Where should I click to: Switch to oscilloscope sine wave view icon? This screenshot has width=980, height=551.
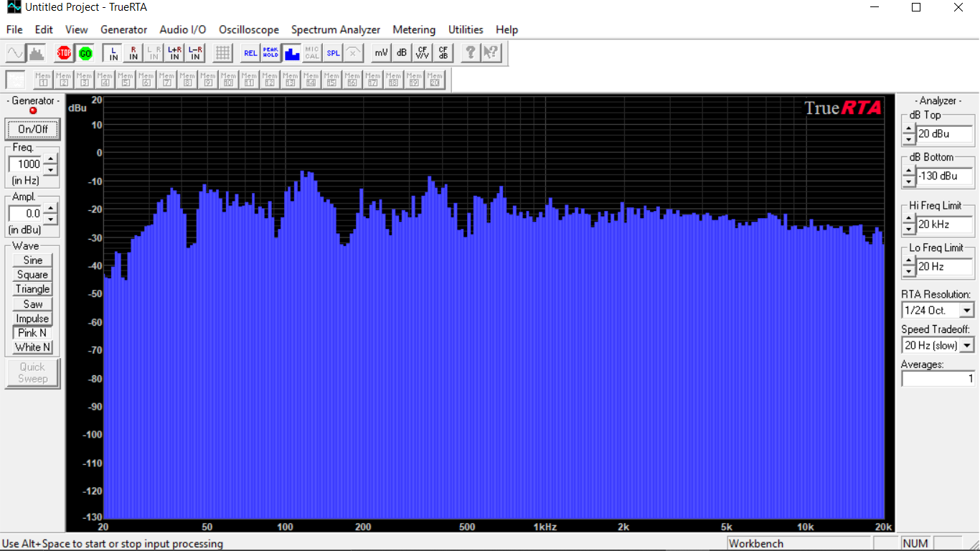point(15,53)
